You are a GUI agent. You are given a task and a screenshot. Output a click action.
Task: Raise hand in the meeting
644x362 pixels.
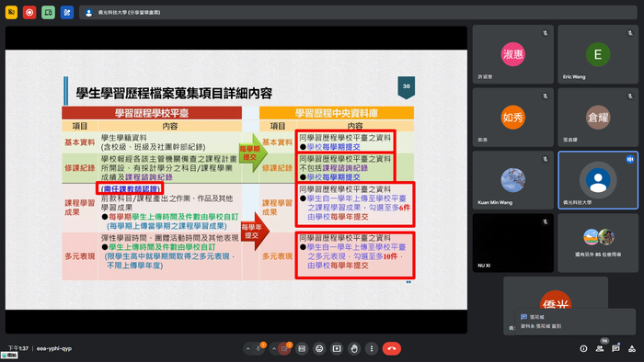pyautogui.click(x=354, y=348)
